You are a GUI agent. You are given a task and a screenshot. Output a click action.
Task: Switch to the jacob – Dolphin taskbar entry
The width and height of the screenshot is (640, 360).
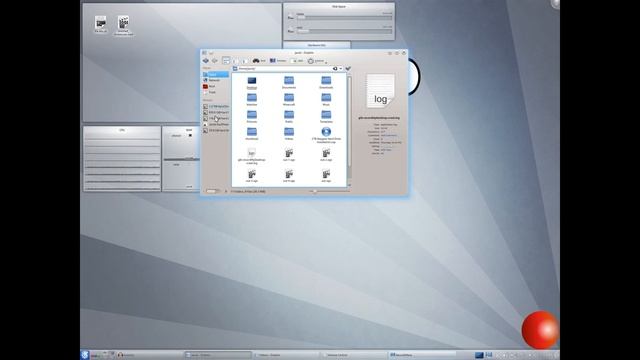218,355
